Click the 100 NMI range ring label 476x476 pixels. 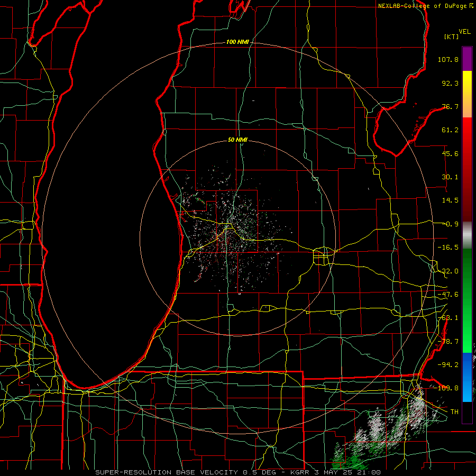(x=237, y=42)
